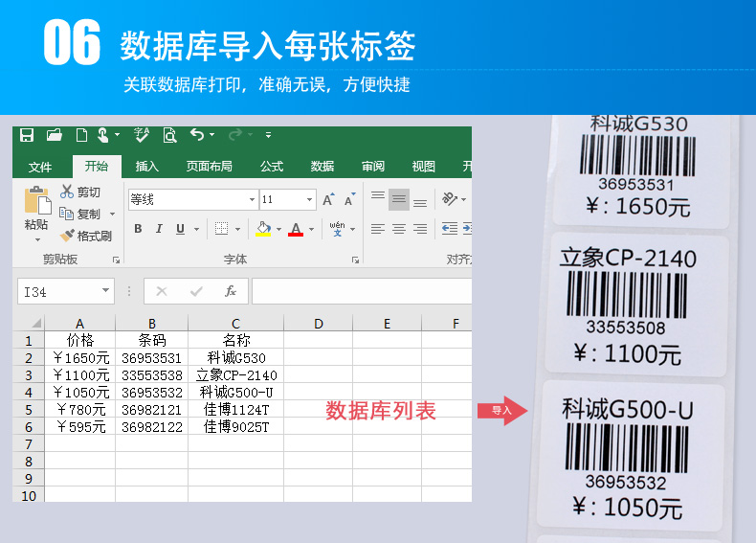This screenshot has height=543, width=756.
Task: Expand the 粘贴 options arrow
Action: coord(37,239)
